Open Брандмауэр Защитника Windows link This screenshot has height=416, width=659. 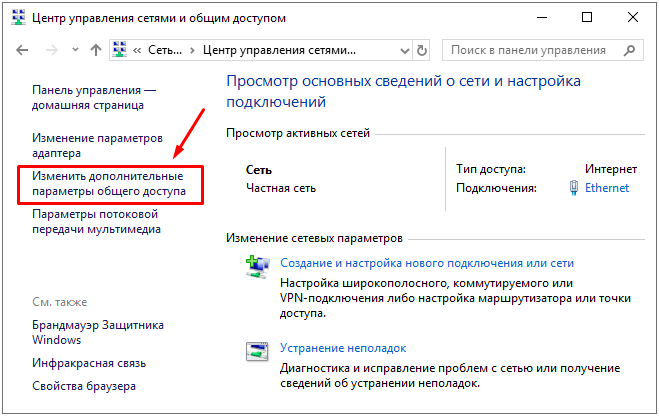[x=98, y=332]
